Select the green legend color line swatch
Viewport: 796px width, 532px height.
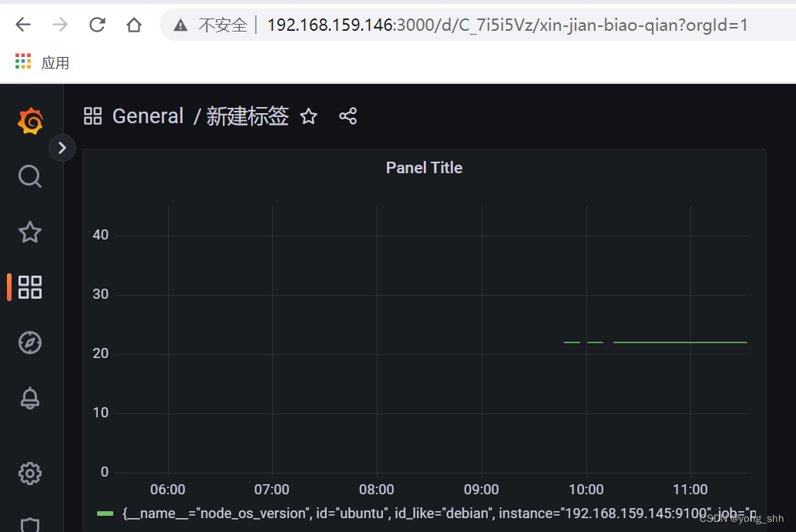105,512
